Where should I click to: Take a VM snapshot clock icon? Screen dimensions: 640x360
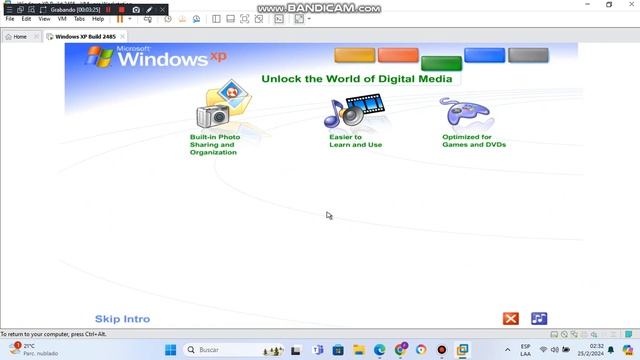pyautogui.click(x=168, y=19)
